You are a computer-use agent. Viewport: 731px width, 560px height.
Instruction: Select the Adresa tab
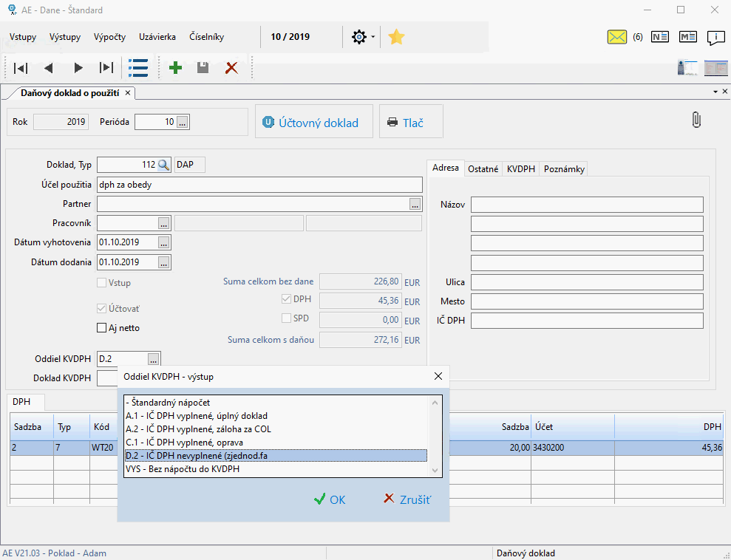[445, 168]
